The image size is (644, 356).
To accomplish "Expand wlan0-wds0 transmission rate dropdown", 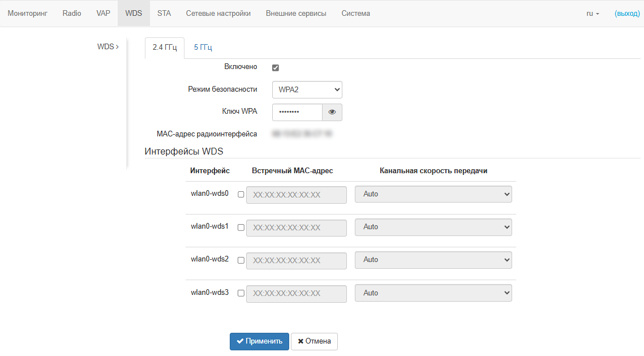I will 433,194.
